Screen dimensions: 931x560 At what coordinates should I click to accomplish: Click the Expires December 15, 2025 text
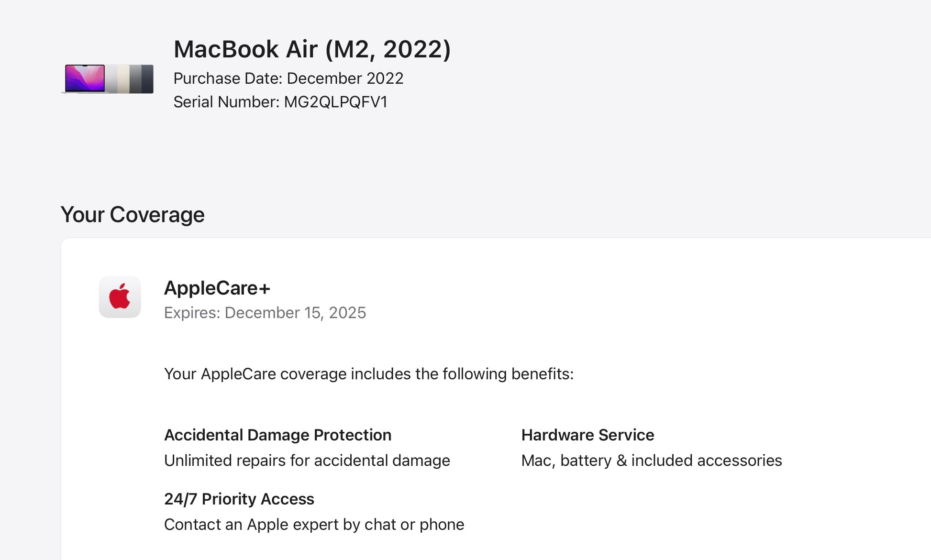coord(265,313)
